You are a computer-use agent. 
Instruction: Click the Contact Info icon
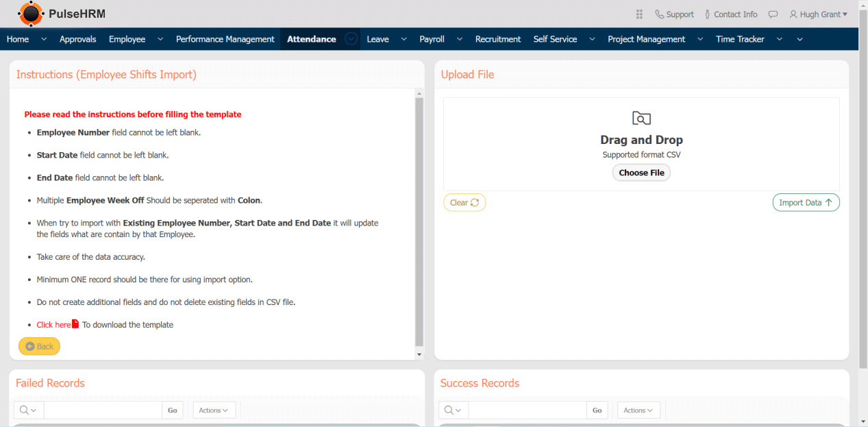(708, 14)
